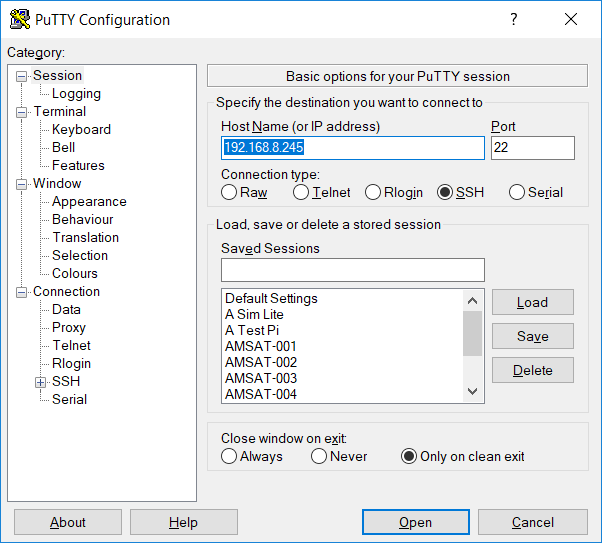The width and height of the screenshot is (602, 543).
Task: Click the session list scrollbar thumb
Action: coord(473,333)
